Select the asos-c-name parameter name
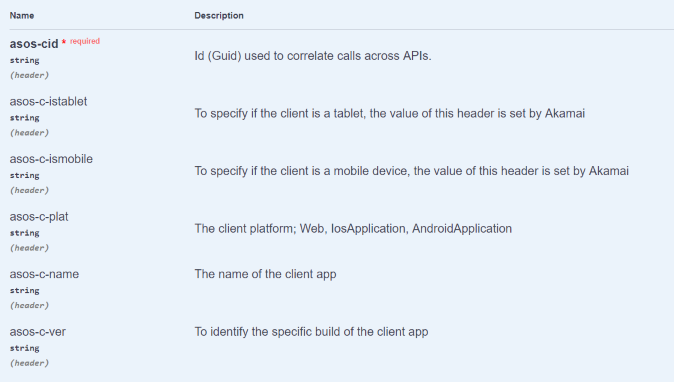674x382 pixels. (44, 274)
